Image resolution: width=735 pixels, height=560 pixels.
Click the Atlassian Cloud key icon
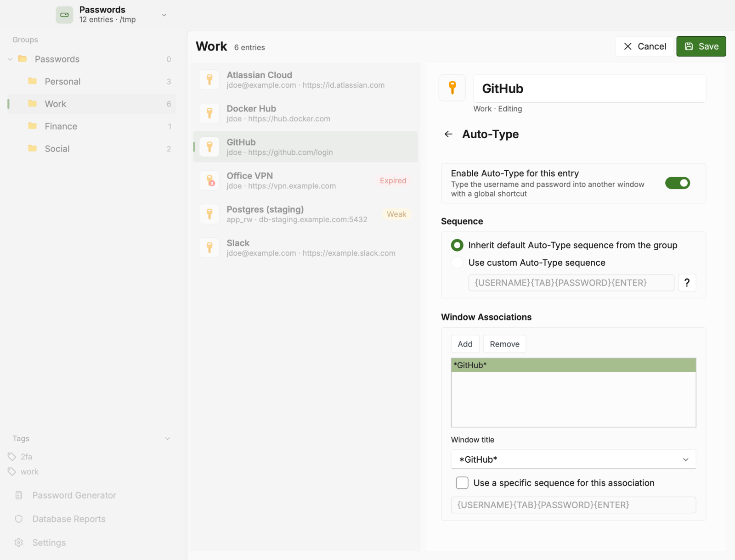209,79
